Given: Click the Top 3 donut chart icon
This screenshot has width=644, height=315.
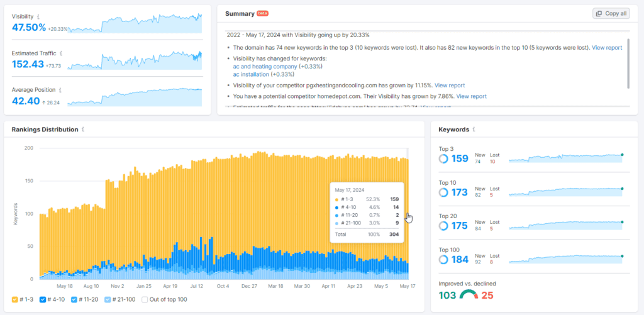Looking at the screenshot, I should click(443, 158).
